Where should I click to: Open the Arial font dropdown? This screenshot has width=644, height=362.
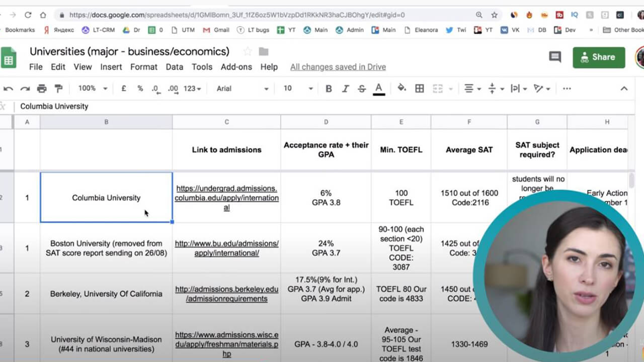[x=243, y=88]
